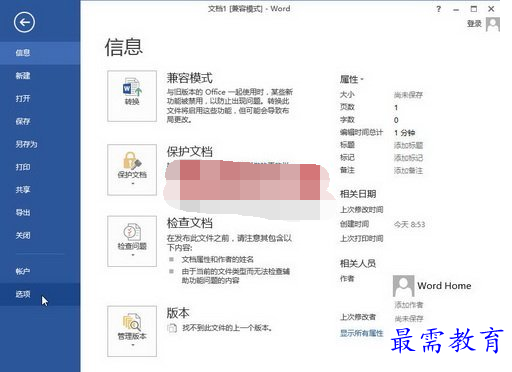Click the Word Home author name
This screenshot has height=372, width=512.
444,286
